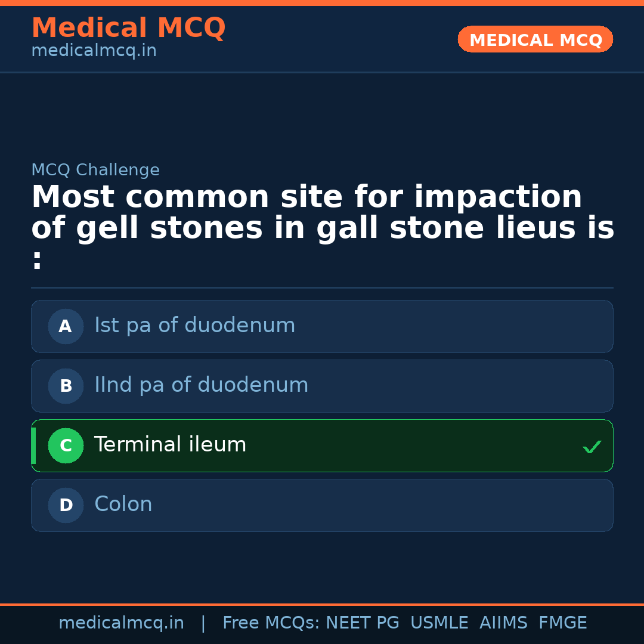The height and width of the screenshot is (644, 644).
Task: Click the letter D circle icon
Action: 66,505
